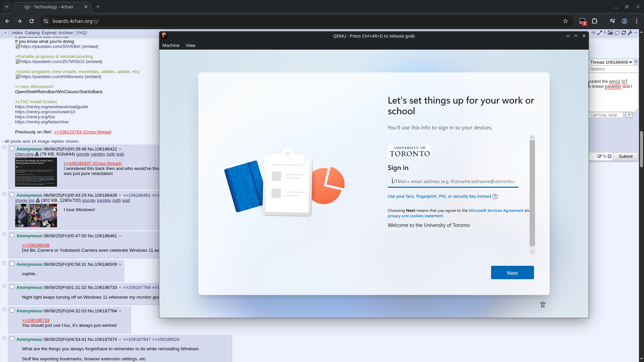This screenshot has width=644, height=362.
Task: Open the Machine menu in QEMU
Action: coord(171,45)
